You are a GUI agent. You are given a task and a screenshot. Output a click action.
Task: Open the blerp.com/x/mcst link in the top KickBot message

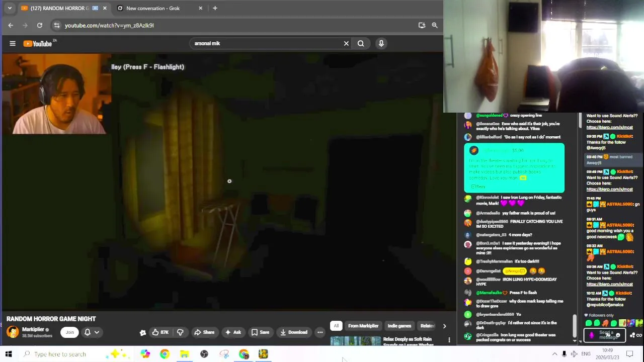coord(609,127)
